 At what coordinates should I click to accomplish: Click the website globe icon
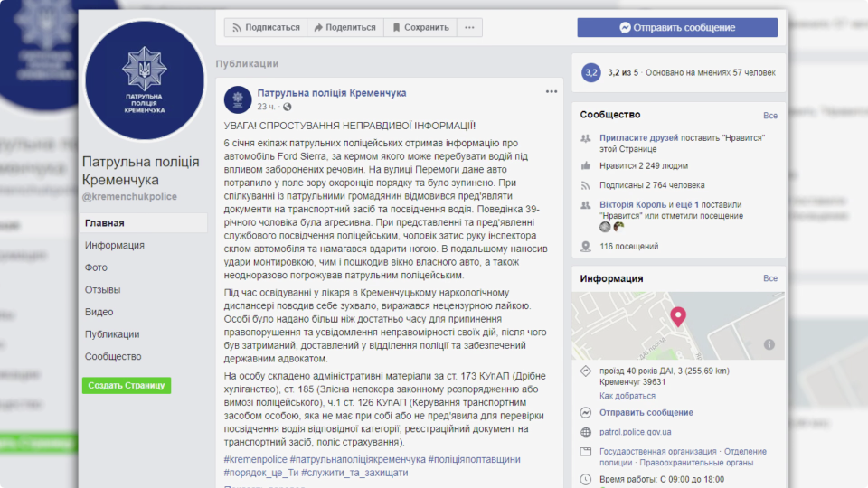(586, 432)
